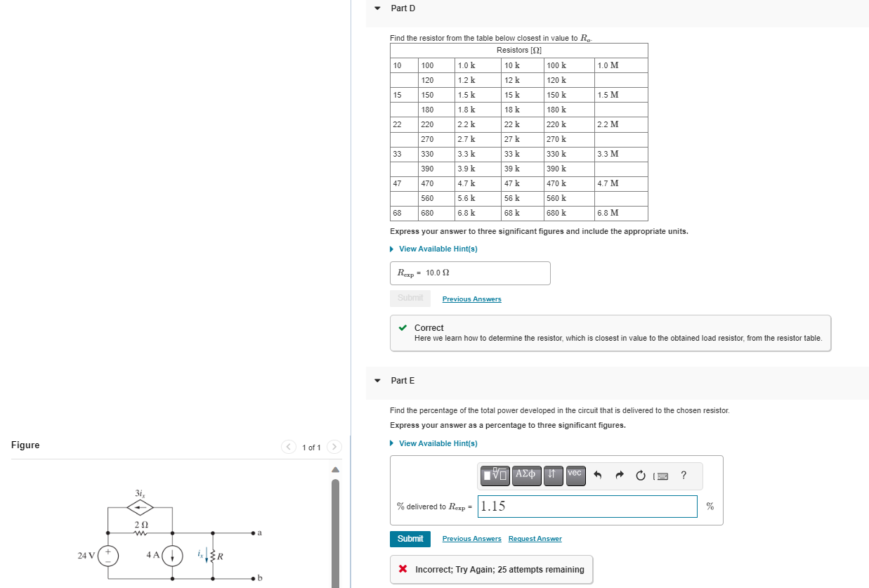The height and width of the screenshot is (588, 869).
Task: Open the Greek symbols ΑΣΦ palette
Action: pyautogui.click(x=526, y=476)
